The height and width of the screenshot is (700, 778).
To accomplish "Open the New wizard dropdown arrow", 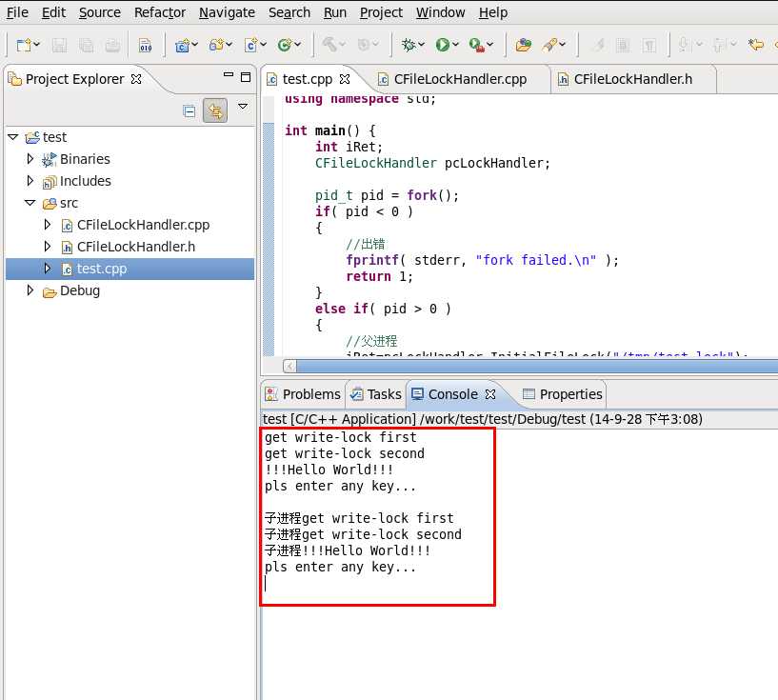I will [x=37, y=45].
